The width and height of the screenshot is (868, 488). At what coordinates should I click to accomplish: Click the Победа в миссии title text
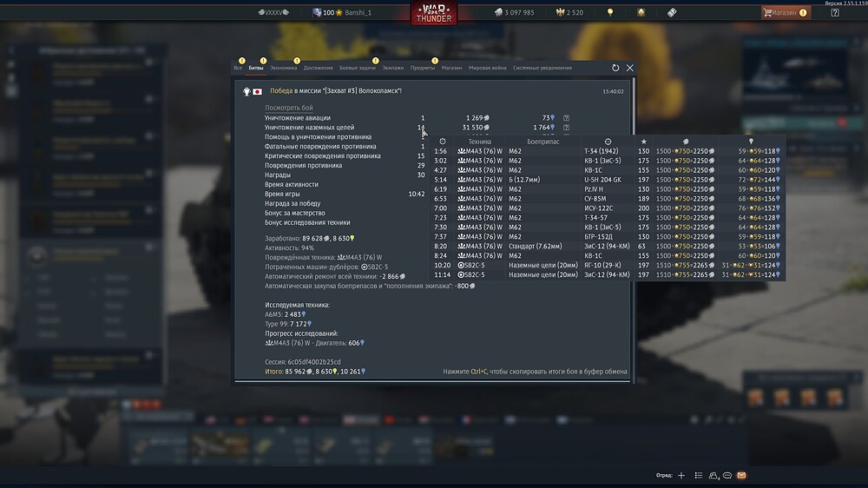[x=336, y=91]
